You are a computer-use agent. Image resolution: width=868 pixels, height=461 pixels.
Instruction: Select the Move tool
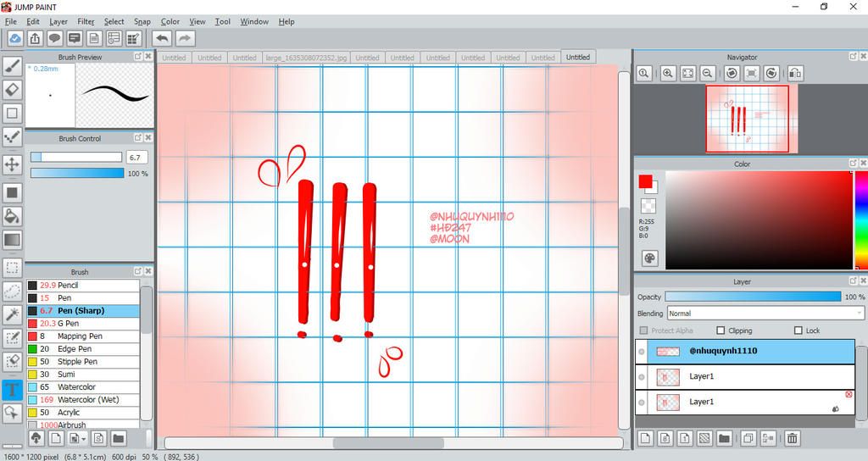pyautogui.click(x=12, y=164)
